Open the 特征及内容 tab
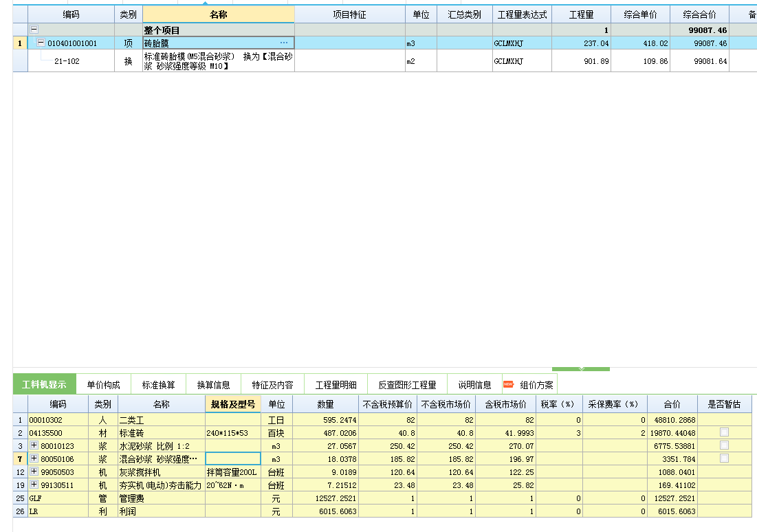The image size is (757, 532). (x=272, y=385)
